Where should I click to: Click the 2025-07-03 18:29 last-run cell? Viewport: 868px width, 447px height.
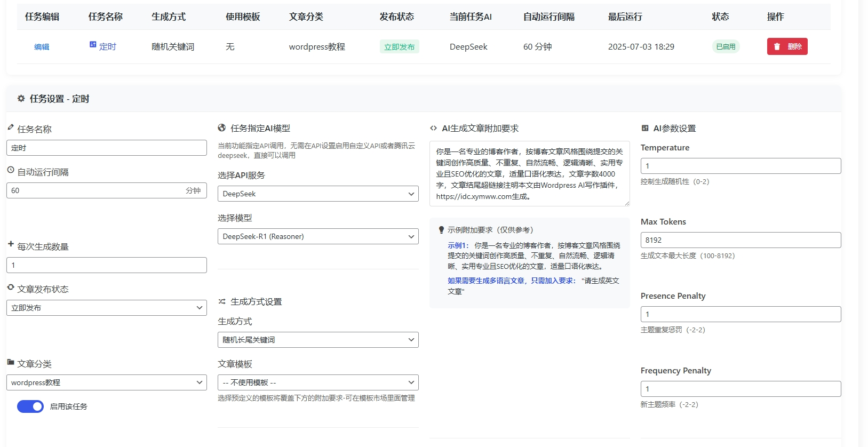point(641,47)
